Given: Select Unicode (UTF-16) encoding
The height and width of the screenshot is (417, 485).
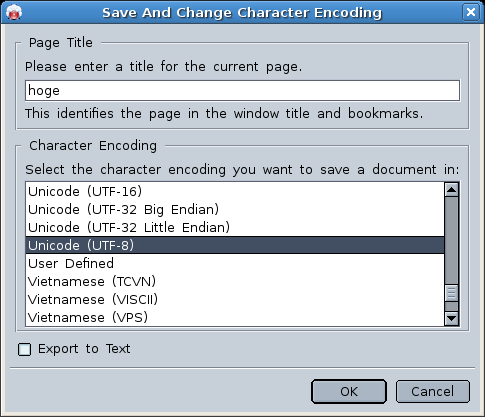Looking at the screenshot, I should [235, 191].
